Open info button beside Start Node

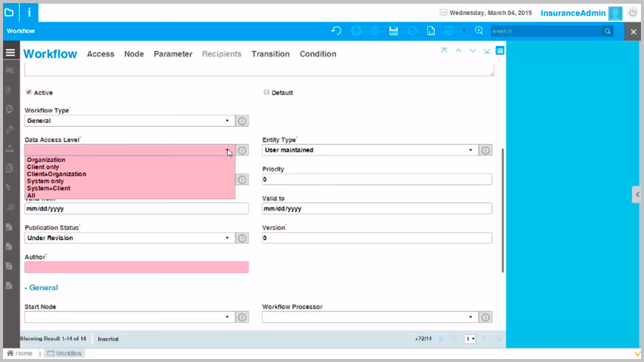pos(242,318)
